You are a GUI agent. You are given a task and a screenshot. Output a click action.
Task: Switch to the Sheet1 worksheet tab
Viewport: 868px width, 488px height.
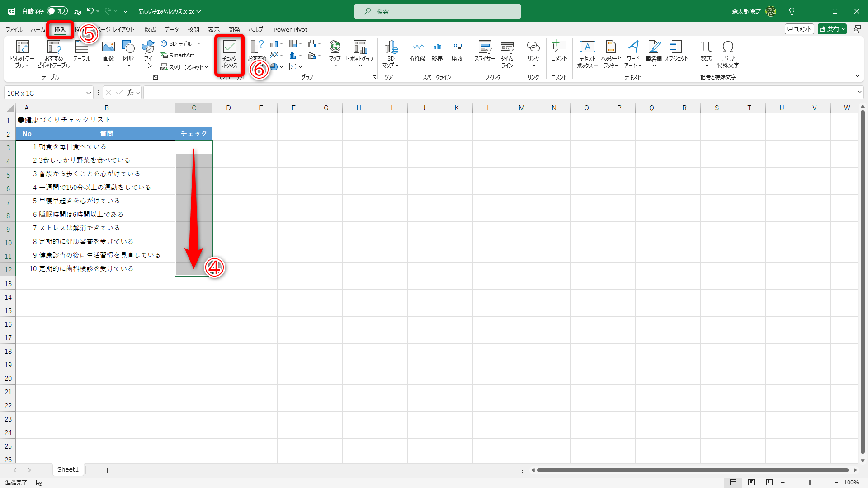point(68,469)
